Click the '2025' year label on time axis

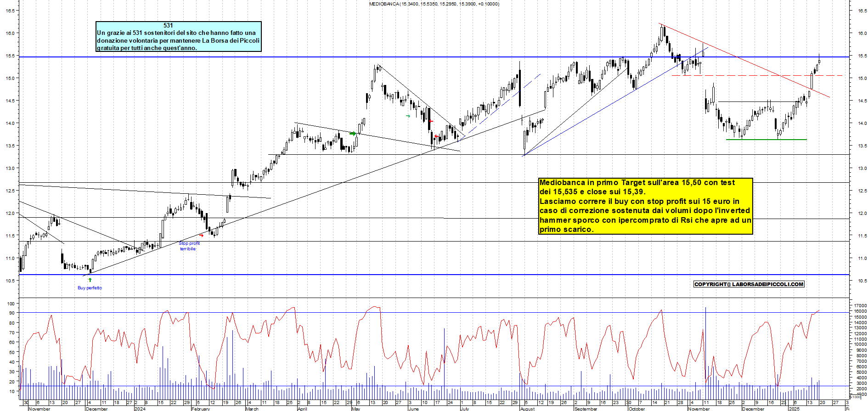794,409
